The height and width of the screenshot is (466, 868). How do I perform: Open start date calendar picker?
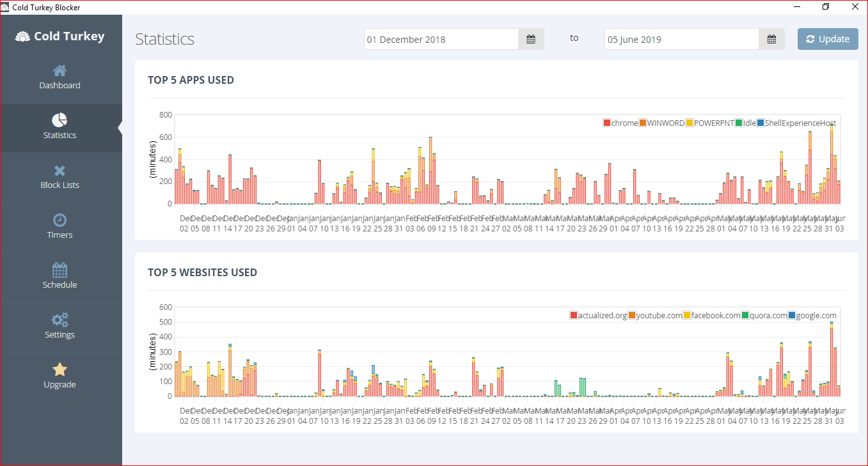tap(531, 39)
